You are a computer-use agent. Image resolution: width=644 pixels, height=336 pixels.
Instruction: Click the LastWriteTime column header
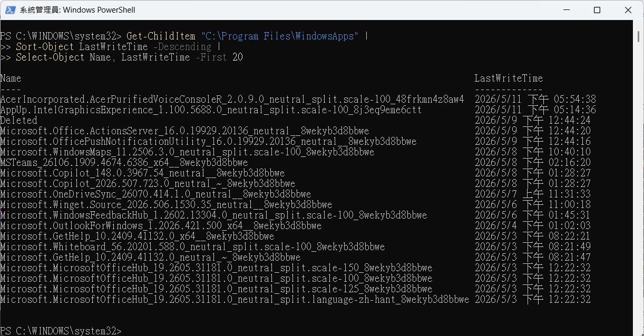pos(509,78)
